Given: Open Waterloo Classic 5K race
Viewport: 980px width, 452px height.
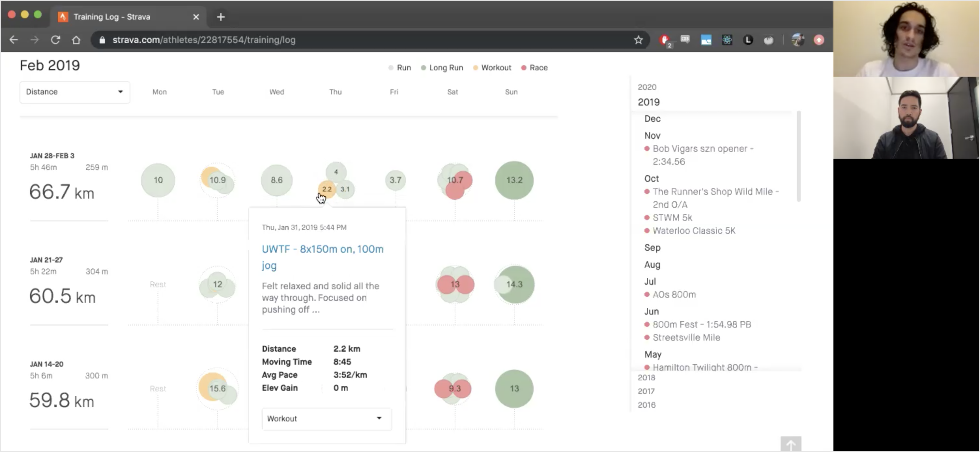Looking at the screenshot, I should point(694,231).
